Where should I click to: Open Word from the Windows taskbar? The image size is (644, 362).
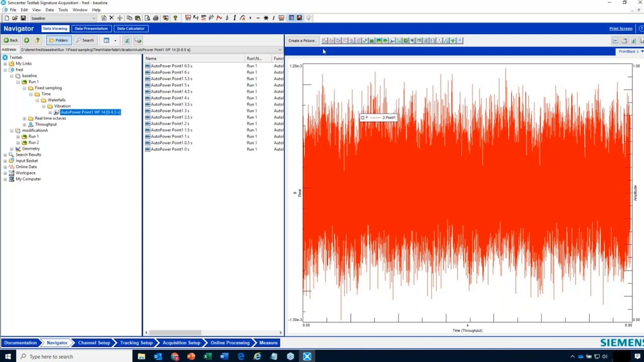pos(224,356)
